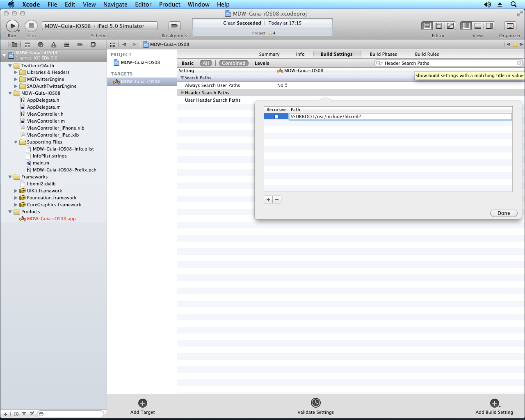Toggle the Navigator pane view button
This screenshot has height=420, width=525.
(x=466, y=26)
